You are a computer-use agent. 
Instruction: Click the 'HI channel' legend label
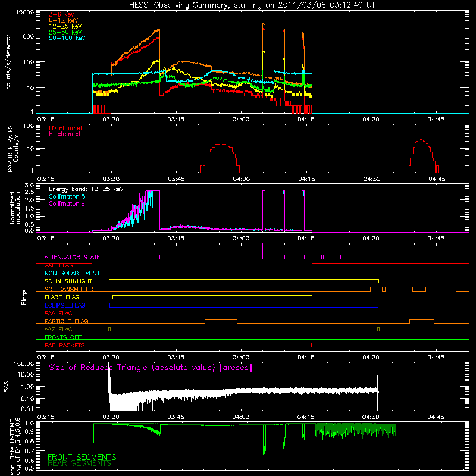64,134
